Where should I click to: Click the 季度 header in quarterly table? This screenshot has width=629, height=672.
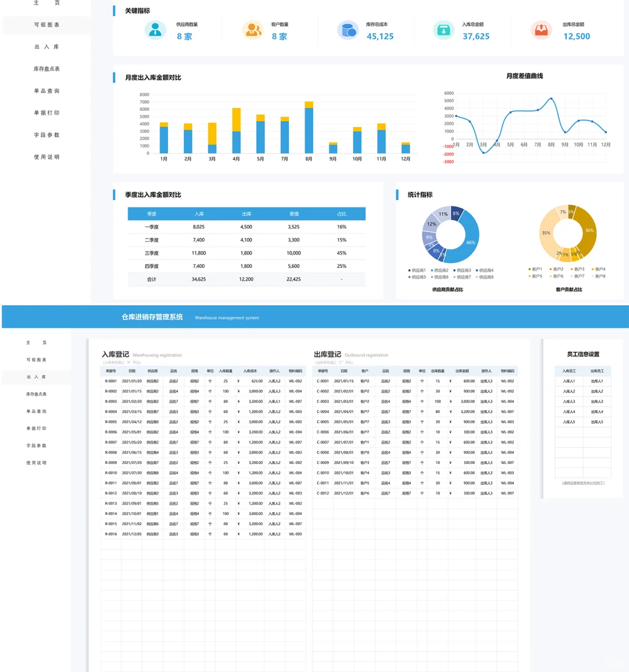(151, 214)
